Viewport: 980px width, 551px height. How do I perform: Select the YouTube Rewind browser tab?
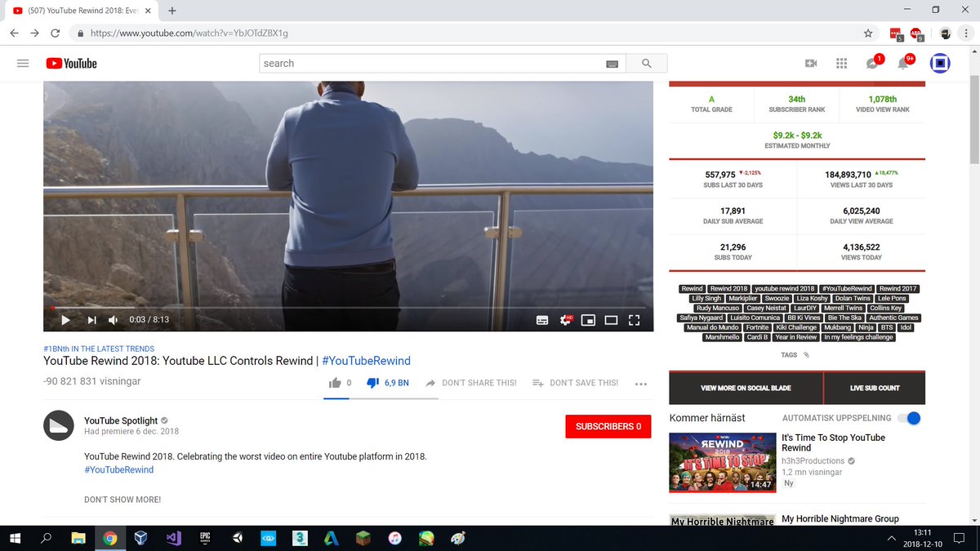coord(82,11)
